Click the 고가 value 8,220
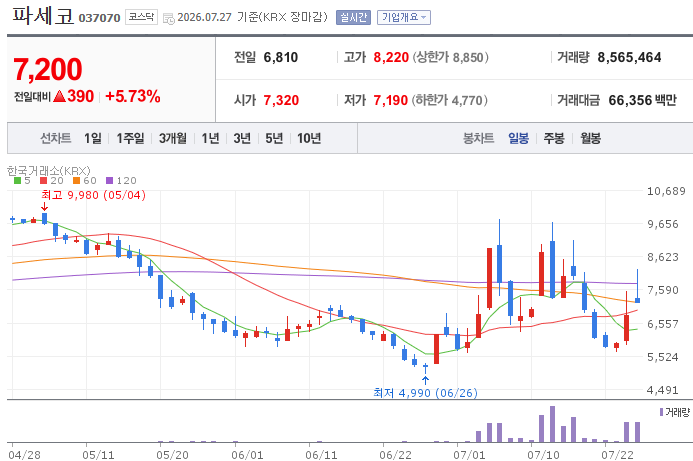The image size is (693, 461). click(x=391, y=57)
